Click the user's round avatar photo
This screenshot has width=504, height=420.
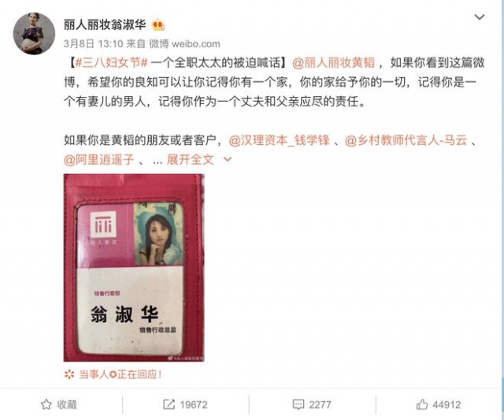(x=34, y=34)
